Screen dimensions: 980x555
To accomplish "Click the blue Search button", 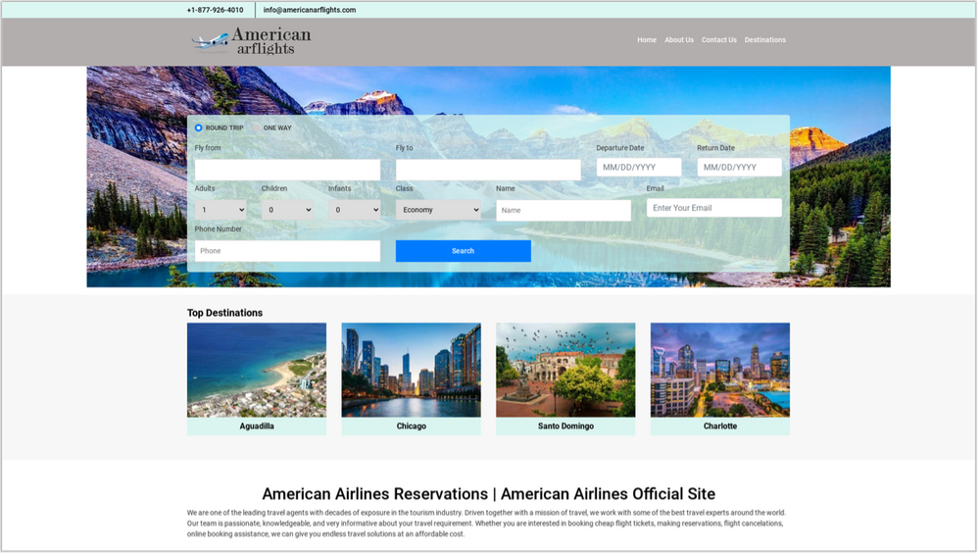I will 464,252.
